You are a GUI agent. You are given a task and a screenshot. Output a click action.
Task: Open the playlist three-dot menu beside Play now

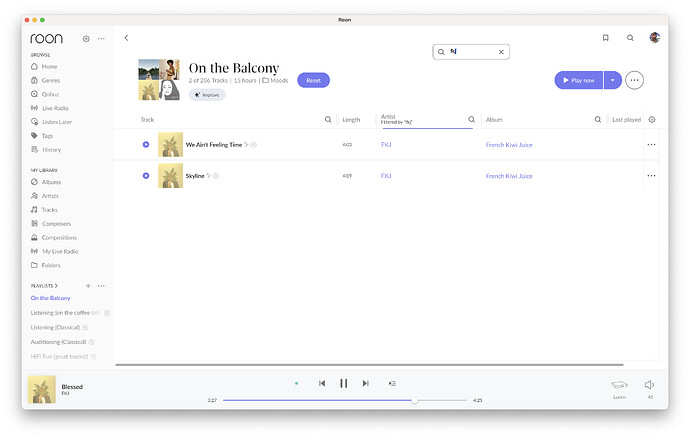[x=634, y=80]
